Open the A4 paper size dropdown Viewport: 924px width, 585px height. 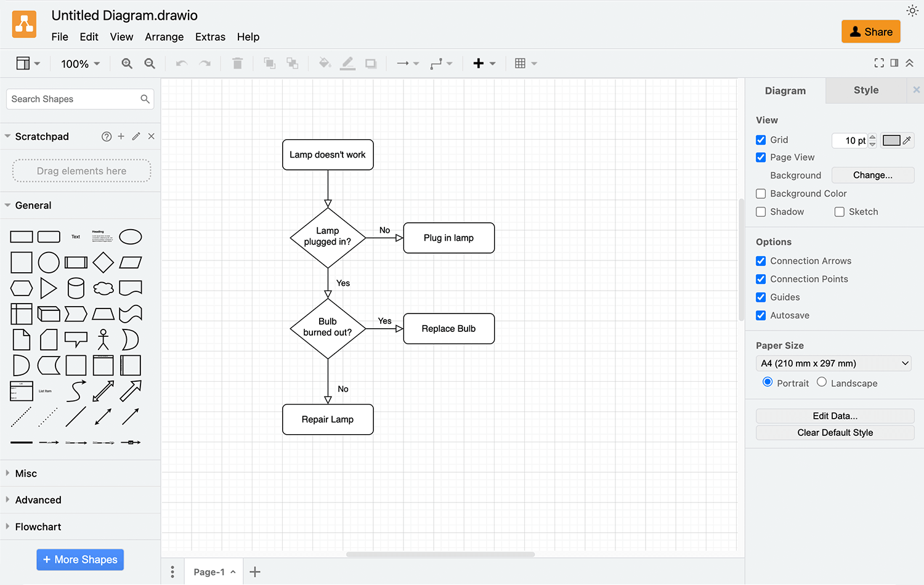[x=835, y=363]
